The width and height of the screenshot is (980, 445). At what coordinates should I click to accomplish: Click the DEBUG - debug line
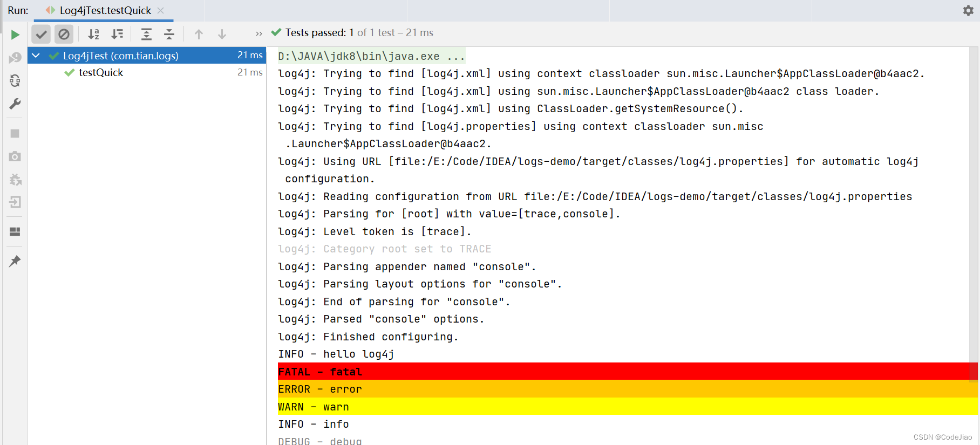tap(320, 441)
